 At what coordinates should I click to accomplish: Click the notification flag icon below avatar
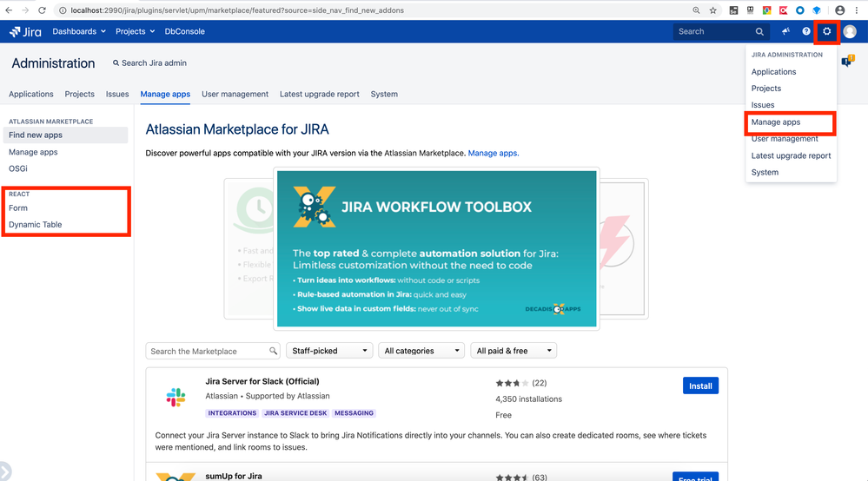847,61
